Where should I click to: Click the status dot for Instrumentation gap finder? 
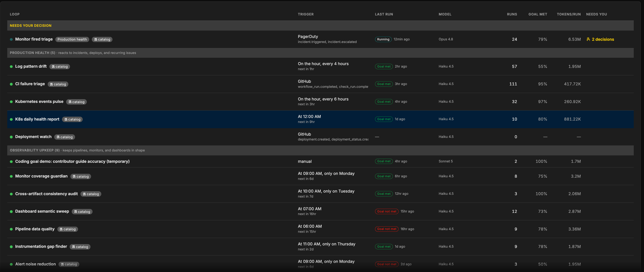pyautogui.click(x=11, y=247)
